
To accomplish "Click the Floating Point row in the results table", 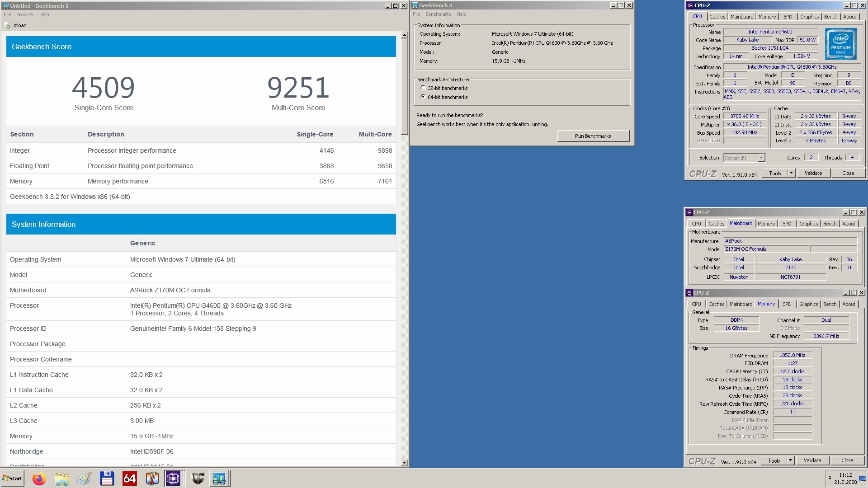I will coord(201,166).
